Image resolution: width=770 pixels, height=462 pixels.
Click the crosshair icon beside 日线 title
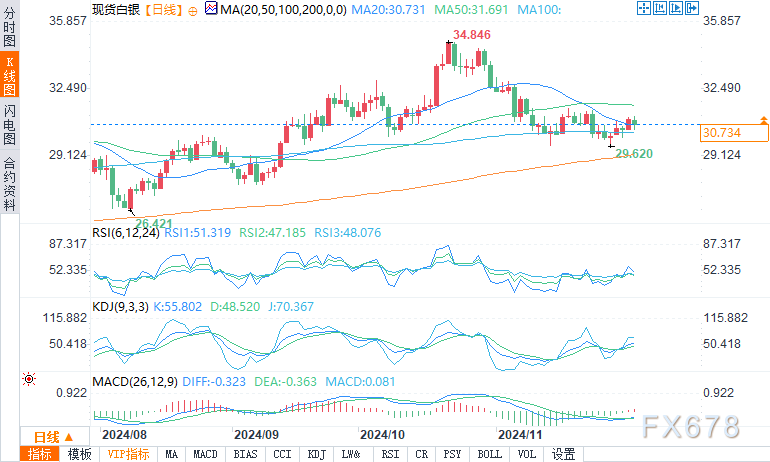(192, 9)
